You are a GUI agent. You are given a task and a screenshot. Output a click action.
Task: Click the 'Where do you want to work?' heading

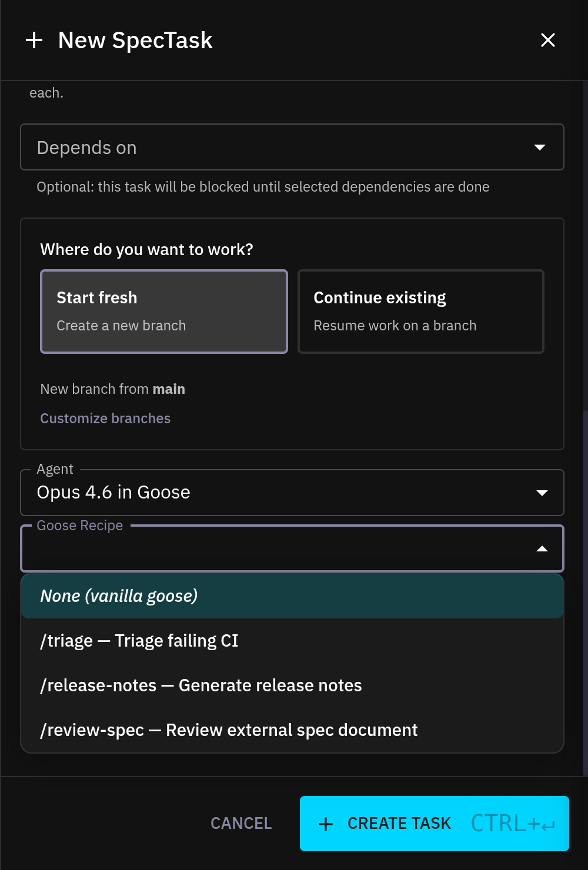(x=146, y=250)
